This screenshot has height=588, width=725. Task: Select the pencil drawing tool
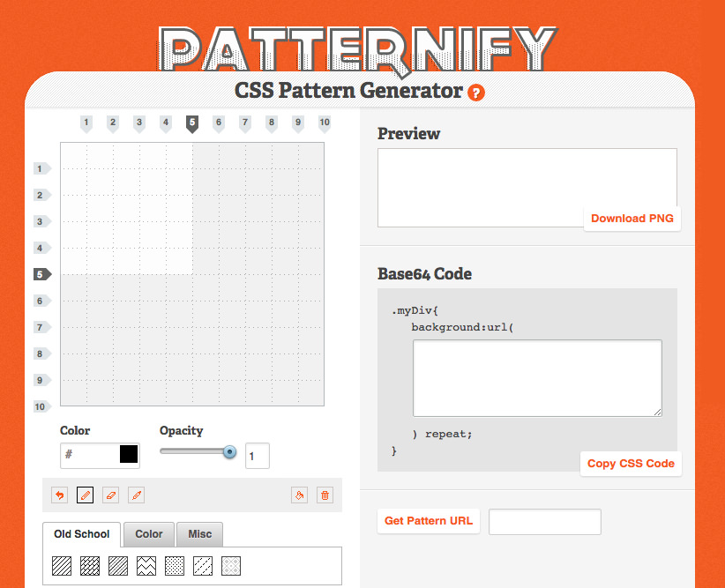(86, 495)
